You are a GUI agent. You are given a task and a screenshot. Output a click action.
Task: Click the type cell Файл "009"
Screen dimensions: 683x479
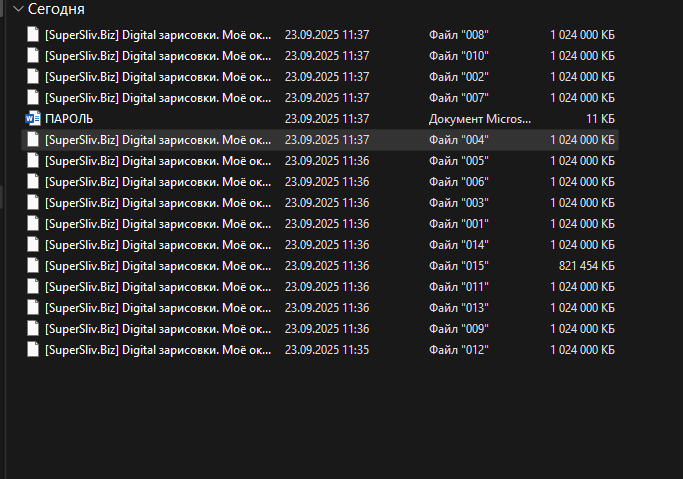[x=459, y=329]
